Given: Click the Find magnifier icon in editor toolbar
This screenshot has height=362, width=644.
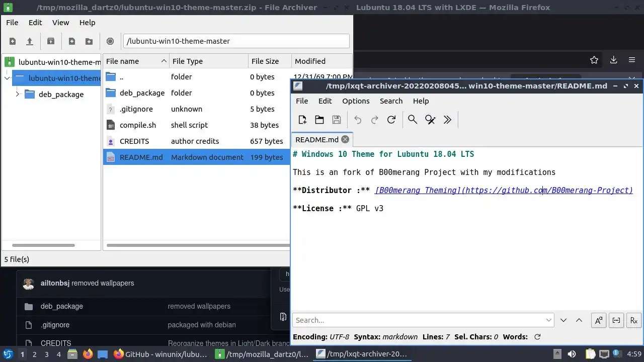Looking at the screenshot, I should (413, 120).
